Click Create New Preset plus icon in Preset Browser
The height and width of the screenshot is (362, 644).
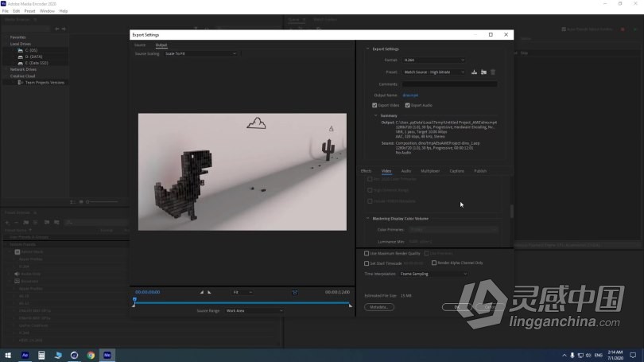tap(7, 222)
